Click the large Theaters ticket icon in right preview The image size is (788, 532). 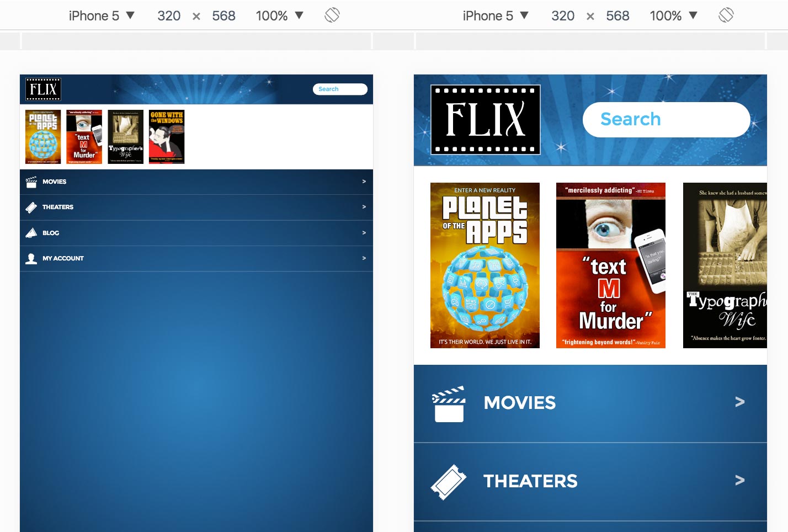tap(448, 482)
